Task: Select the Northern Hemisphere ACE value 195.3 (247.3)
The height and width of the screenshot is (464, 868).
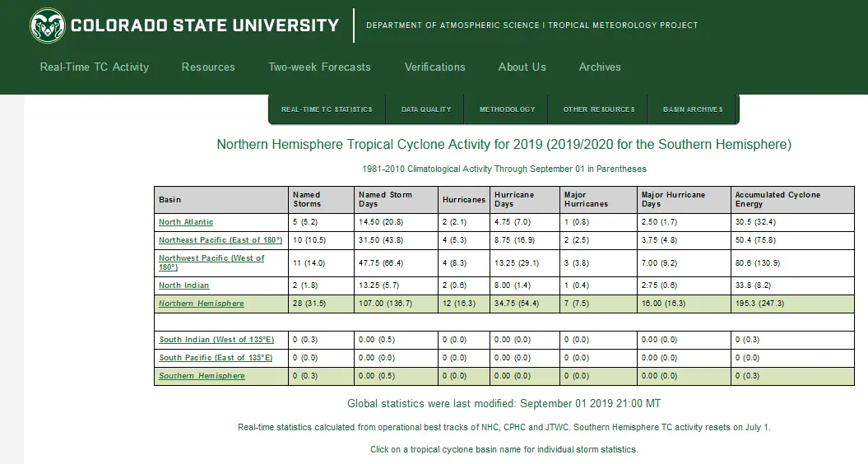Action: pyautogui.click(x=792, y=304)
